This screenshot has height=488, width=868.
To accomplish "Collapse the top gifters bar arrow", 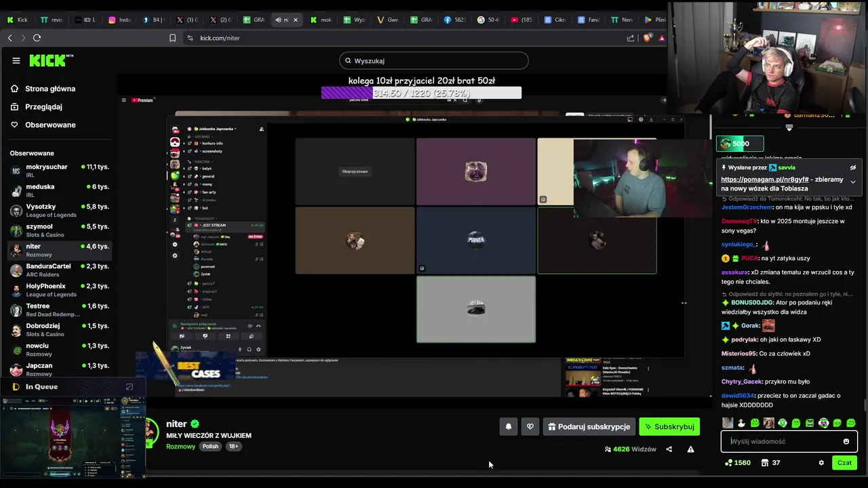I will tap(789, 127).
